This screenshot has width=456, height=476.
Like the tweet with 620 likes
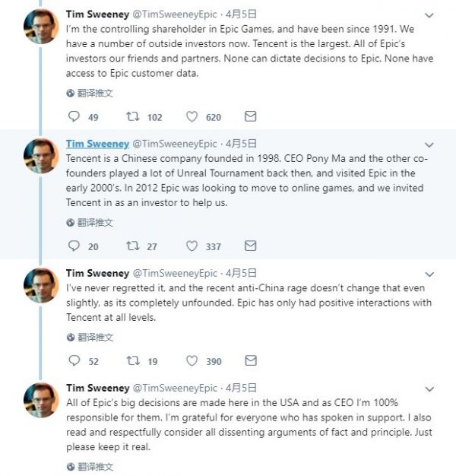[x=192, y=117]
